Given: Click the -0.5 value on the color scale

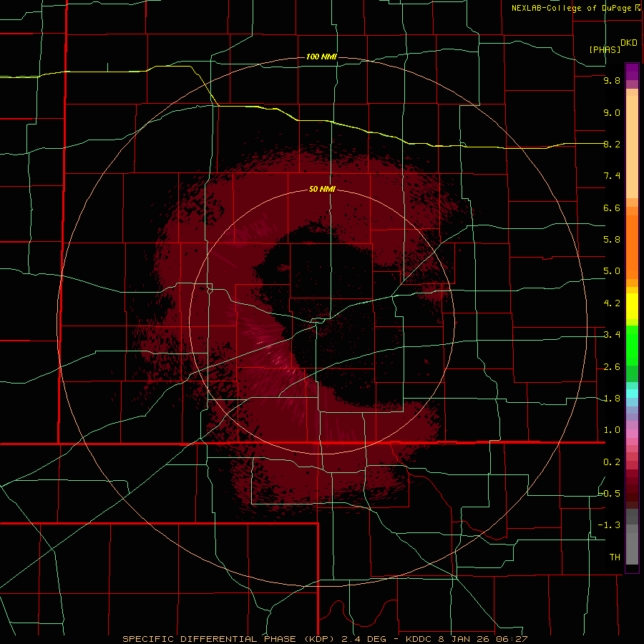Looking at the screenshot, I should pos(610,494).
